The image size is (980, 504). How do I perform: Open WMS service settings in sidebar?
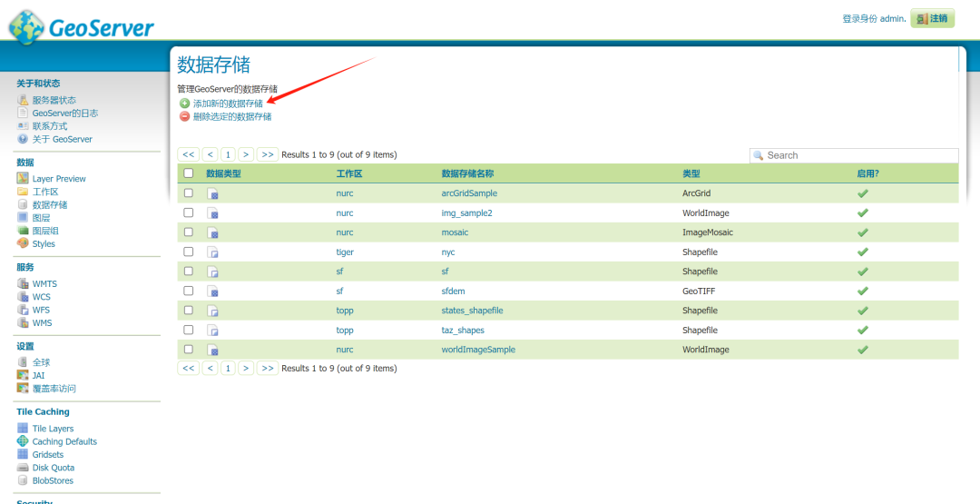[43, 322]
